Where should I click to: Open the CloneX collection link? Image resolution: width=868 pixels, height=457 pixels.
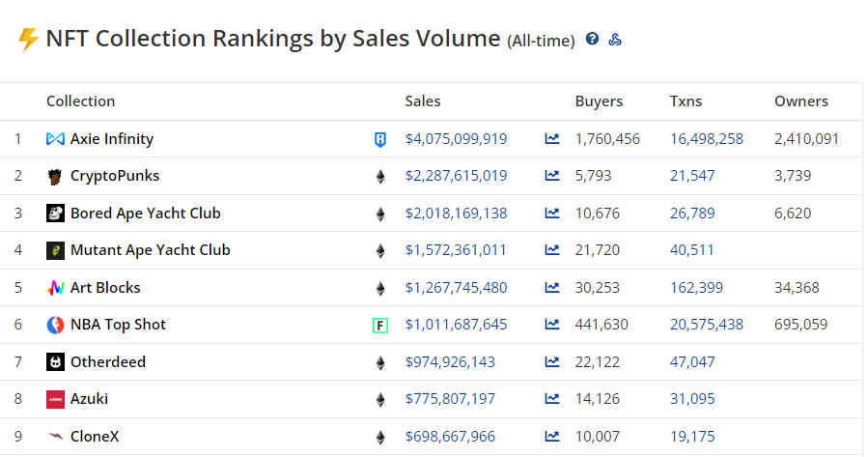[x=95, y=436]
